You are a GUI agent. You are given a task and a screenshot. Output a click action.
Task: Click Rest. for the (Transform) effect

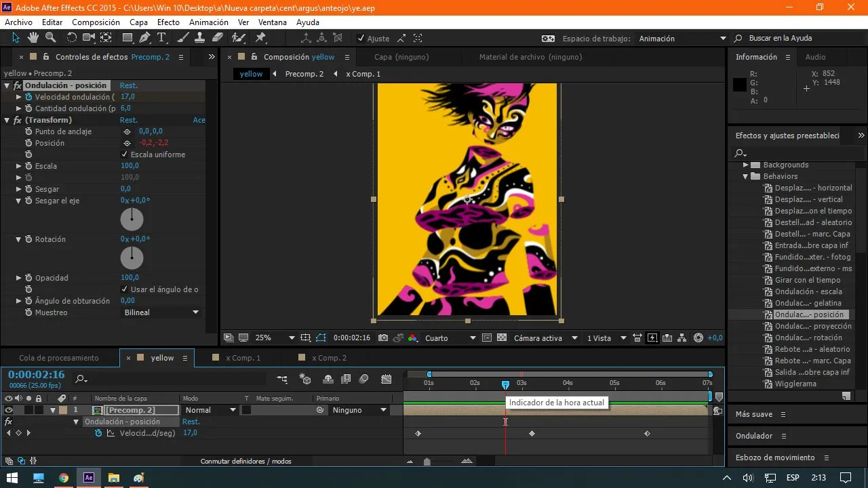pos(129,120)
